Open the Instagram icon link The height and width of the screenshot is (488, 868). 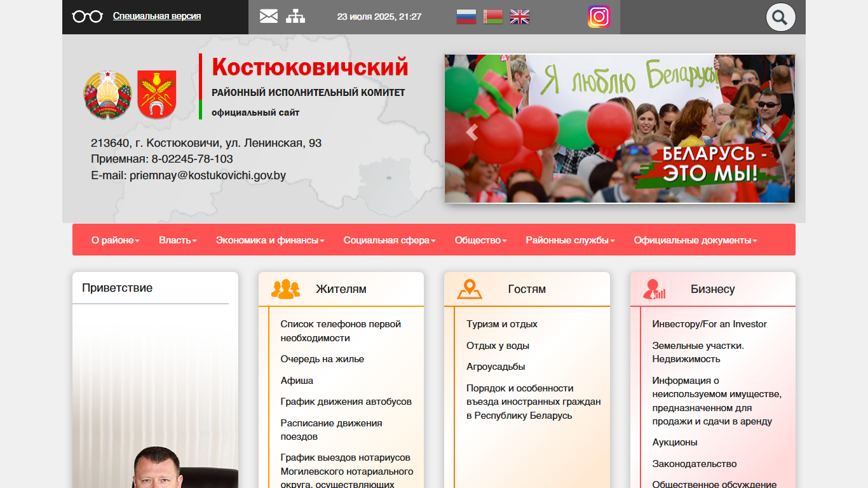point(599,17)
